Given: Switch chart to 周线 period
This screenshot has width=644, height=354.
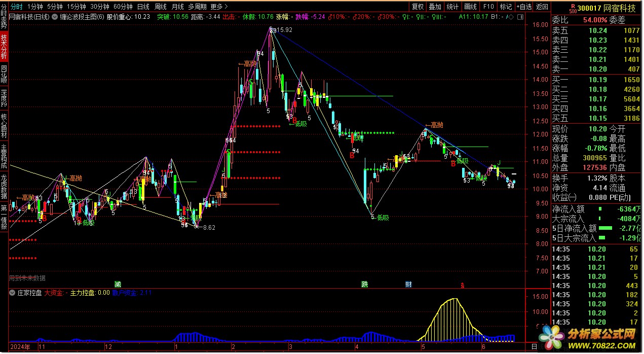Looking at the screenshot, I should click(x=161, y=7).
